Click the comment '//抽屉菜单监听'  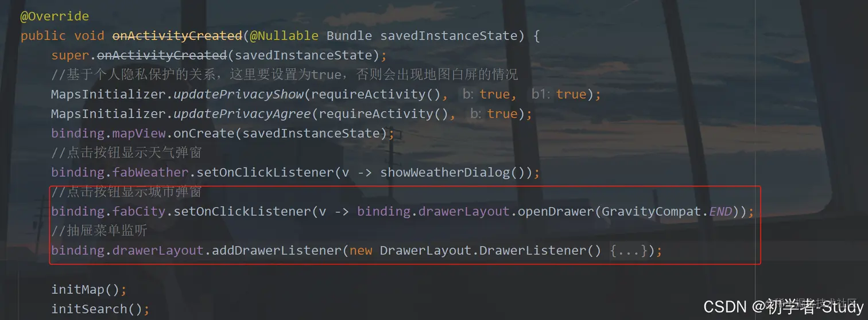pyautogui.click(x=99, y=231)
